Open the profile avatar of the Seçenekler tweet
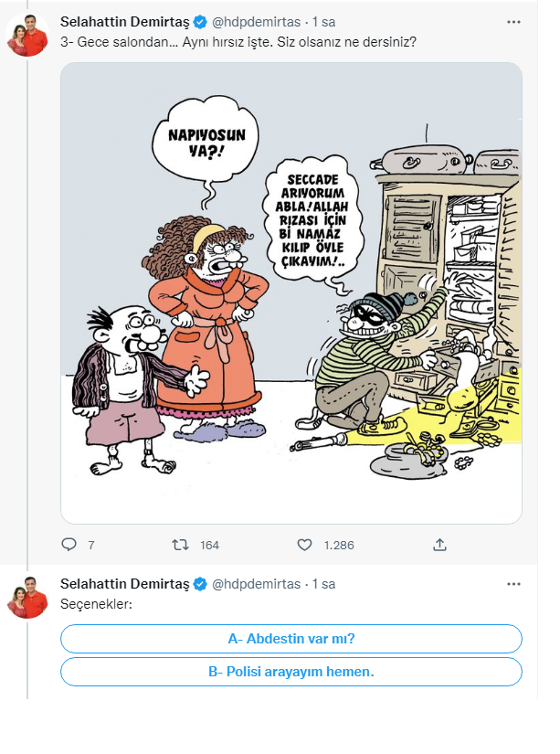Image resolution: width=560 pixels, height=754 pixels. coord(27,598)
